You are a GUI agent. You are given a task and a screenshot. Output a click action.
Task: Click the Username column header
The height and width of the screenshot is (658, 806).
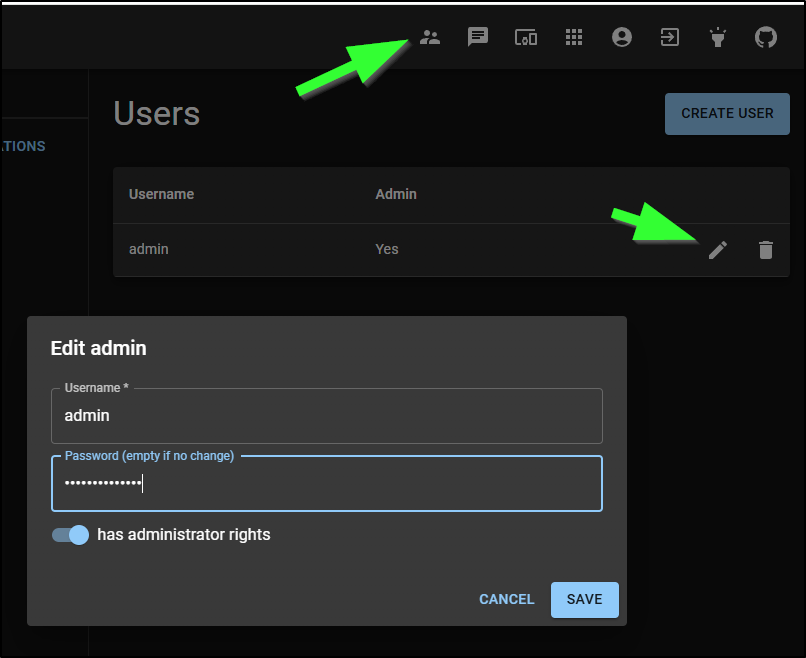pos(162,194)
